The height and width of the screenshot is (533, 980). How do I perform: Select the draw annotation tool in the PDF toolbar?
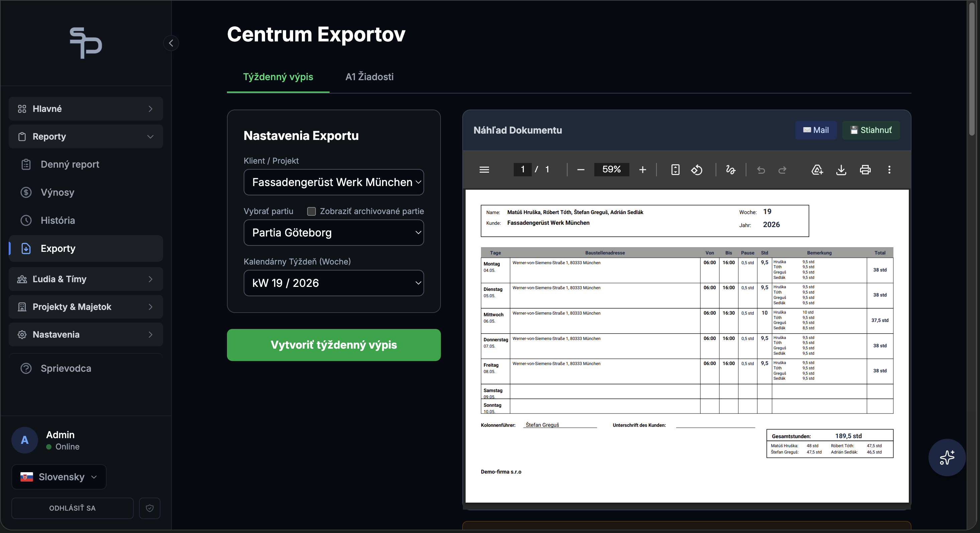(730, 170)
